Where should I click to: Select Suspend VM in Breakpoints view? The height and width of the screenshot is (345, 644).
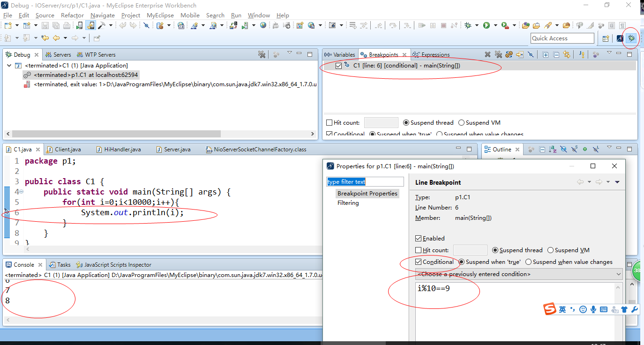tap(462, 123)
